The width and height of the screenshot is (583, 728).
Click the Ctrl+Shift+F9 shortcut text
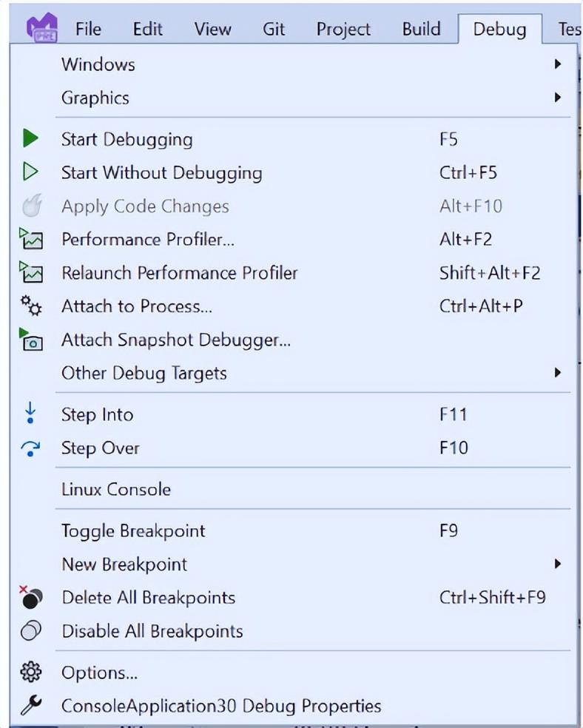tap(493, 598)
